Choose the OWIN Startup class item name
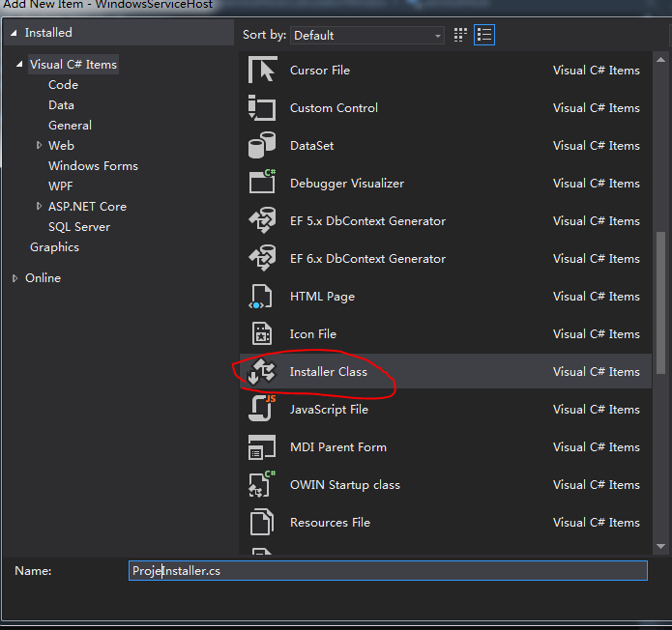The width and height of the screenshot is (672, 630). pyautogui.click(x=345, y=485)
